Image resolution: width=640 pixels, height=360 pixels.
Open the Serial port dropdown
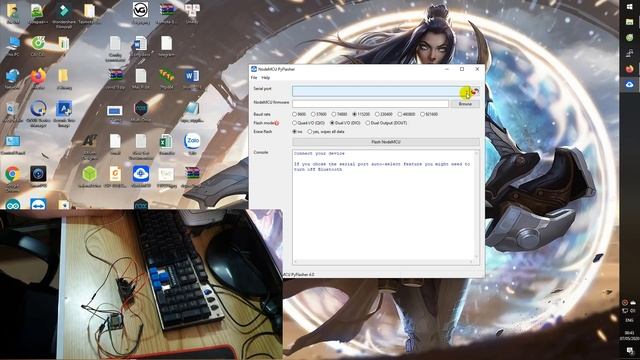(x=381, y=91)
